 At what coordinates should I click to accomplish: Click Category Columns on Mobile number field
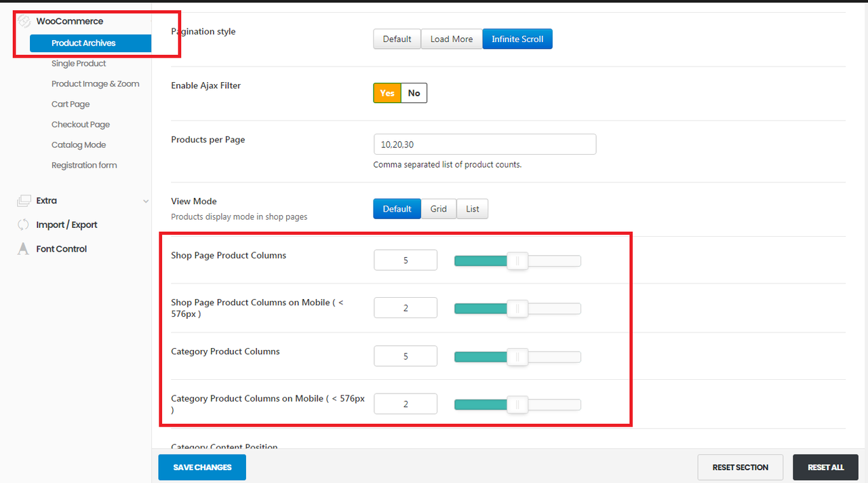(406, 404)
